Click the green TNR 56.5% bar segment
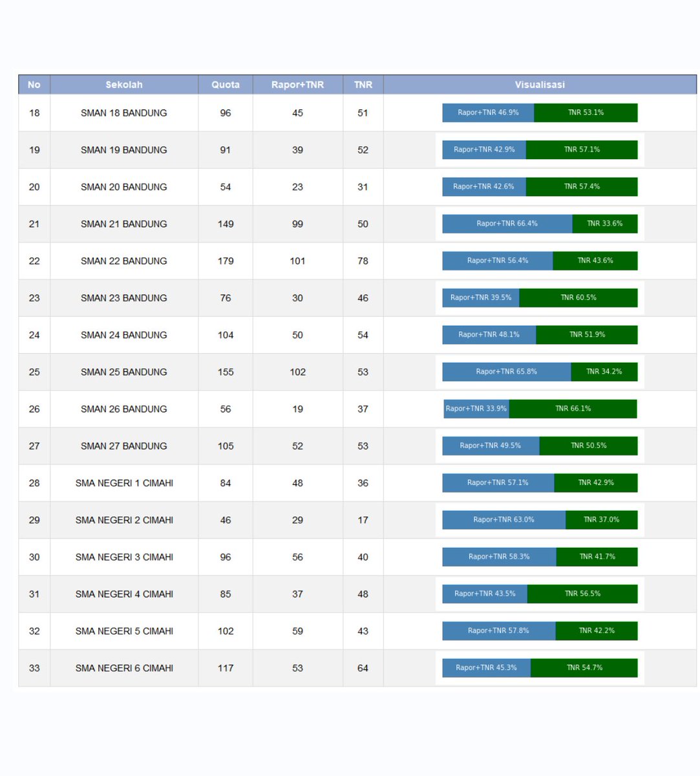This screenshot has width=700, height=776. click(x=582, y=594)
